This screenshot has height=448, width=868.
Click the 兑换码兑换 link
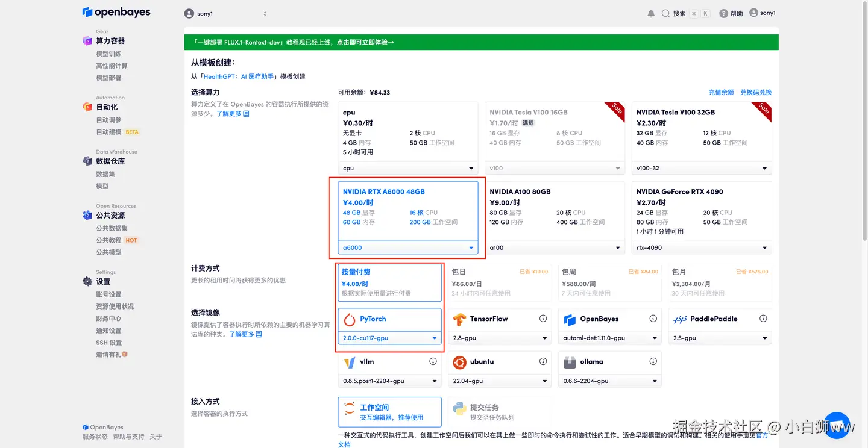[756, 92]
